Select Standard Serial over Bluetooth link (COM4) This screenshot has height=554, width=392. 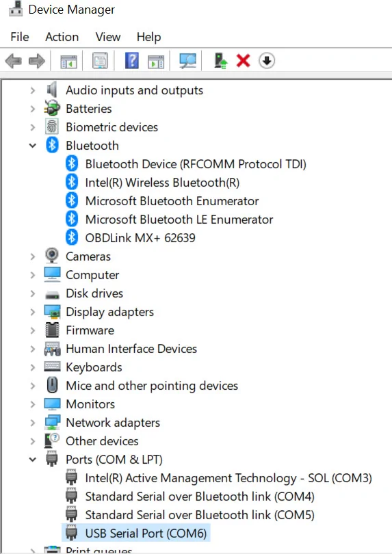point(200,497)
